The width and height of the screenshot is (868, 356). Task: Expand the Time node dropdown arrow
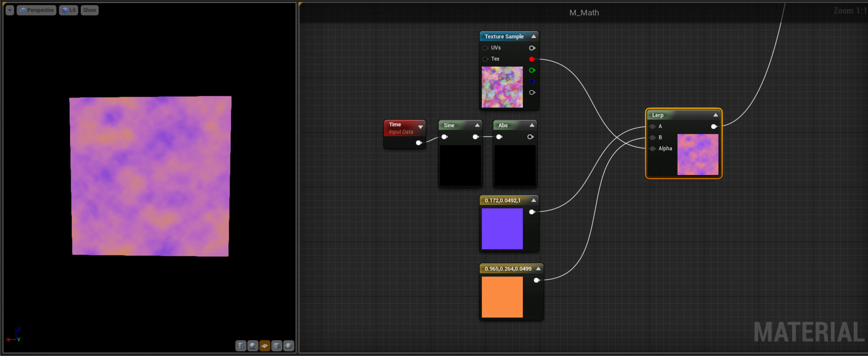click(x=420, y=127)
